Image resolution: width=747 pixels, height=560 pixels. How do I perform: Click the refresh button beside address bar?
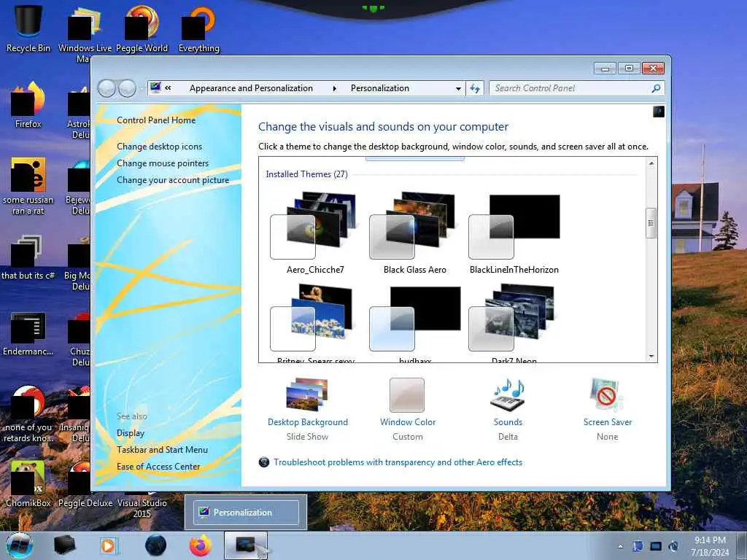tap(475, 88)
